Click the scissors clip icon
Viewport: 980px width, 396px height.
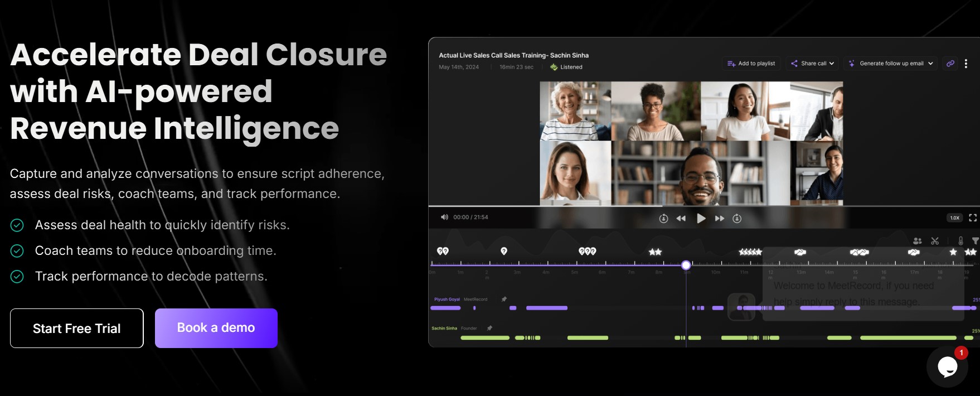(x=935, y=241)
